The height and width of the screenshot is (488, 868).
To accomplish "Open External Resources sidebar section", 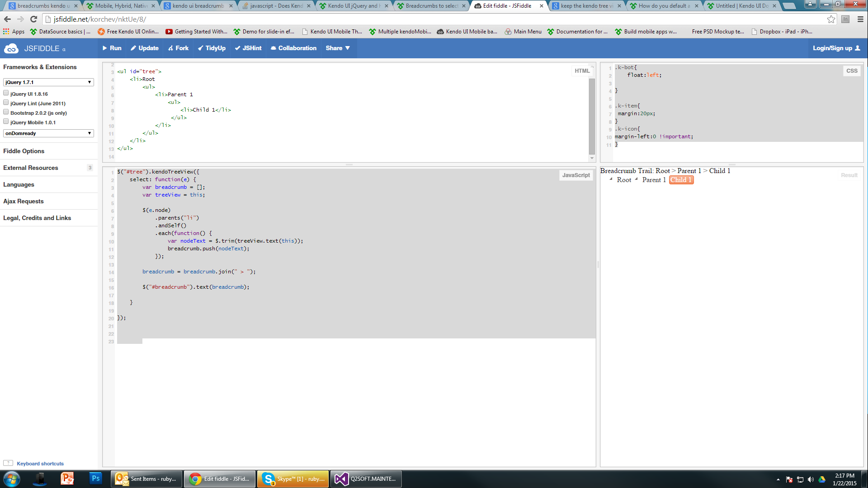I will (31, 168).
